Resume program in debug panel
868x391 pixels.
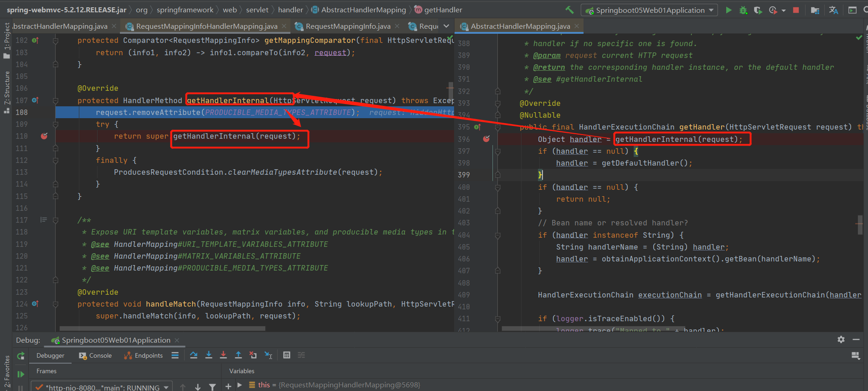[21, 374]
